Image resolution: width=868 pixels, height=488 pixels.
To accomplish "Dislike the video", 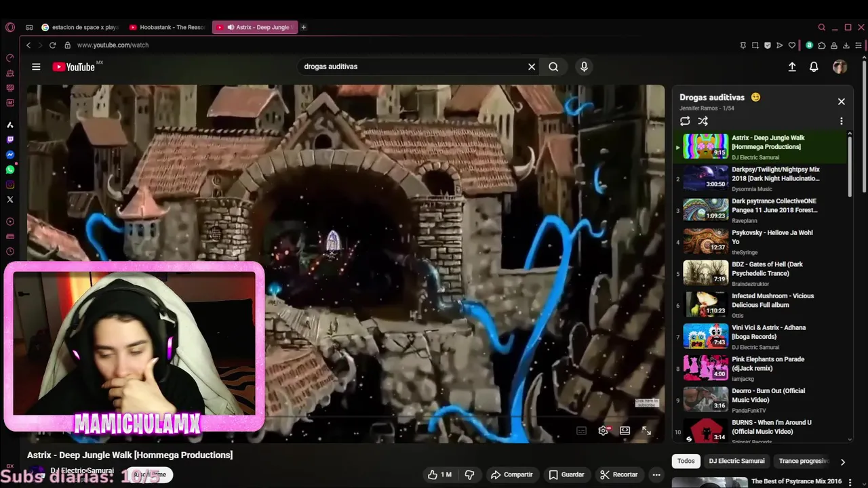I will pos(469,474).
